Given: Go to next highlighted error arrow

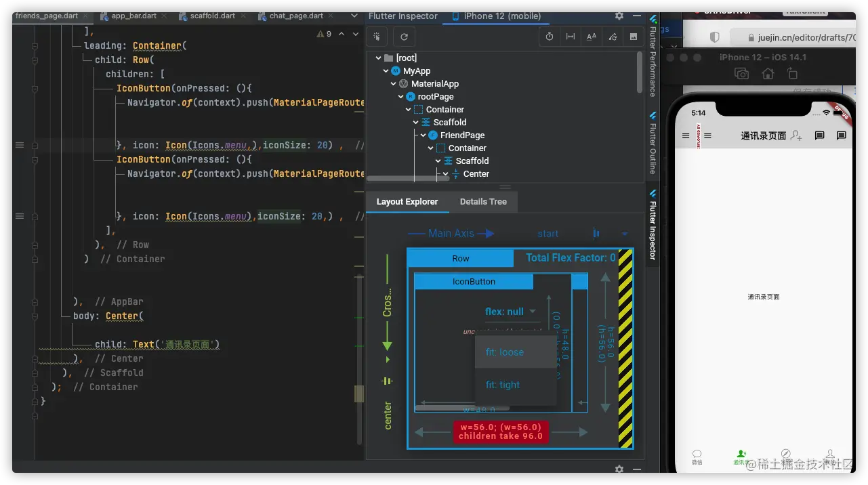Looking at the screenshot, I should 356,33.
